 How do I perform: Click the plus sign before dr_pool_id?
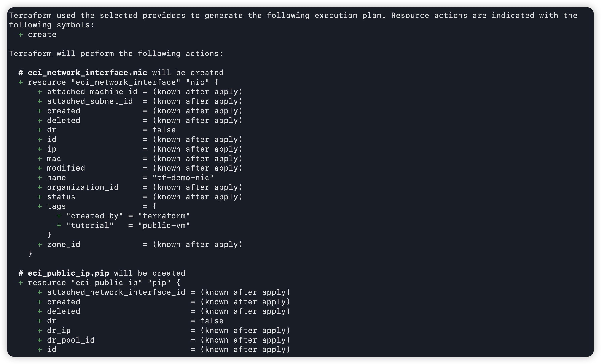click(40, 340)
